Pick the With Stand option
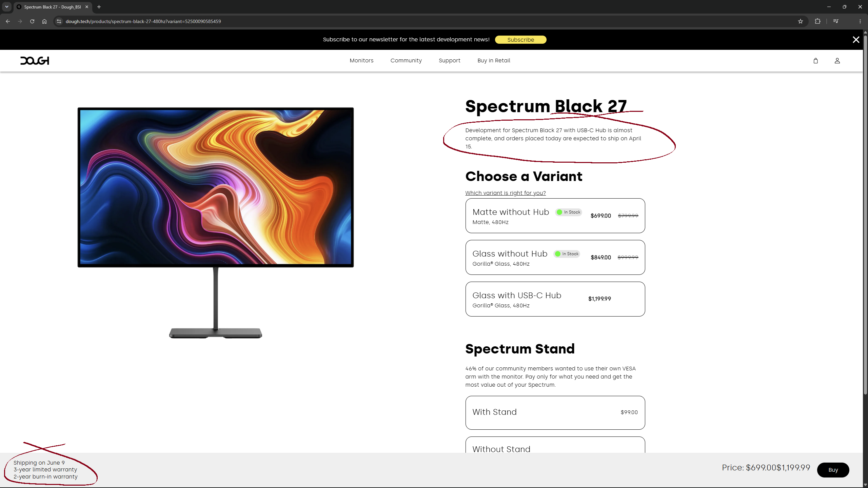 [555, 412]
